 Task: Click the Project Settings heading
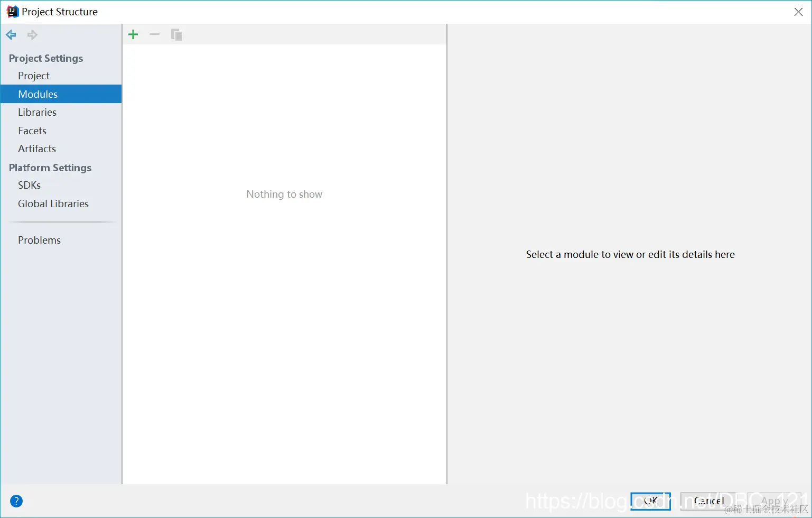coord(46,58)
